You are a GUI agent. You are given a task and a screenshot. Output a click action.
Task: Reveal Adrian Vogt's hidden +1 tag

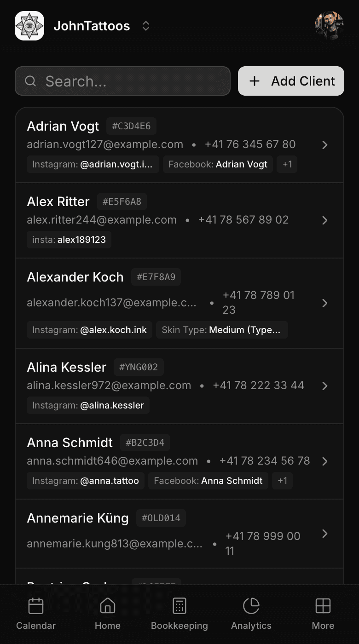(287, 164)
